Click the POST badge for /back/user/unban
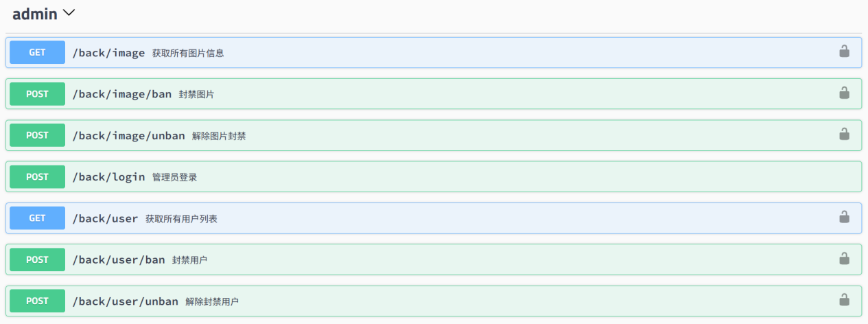868x324 pixels. point(37,301)
